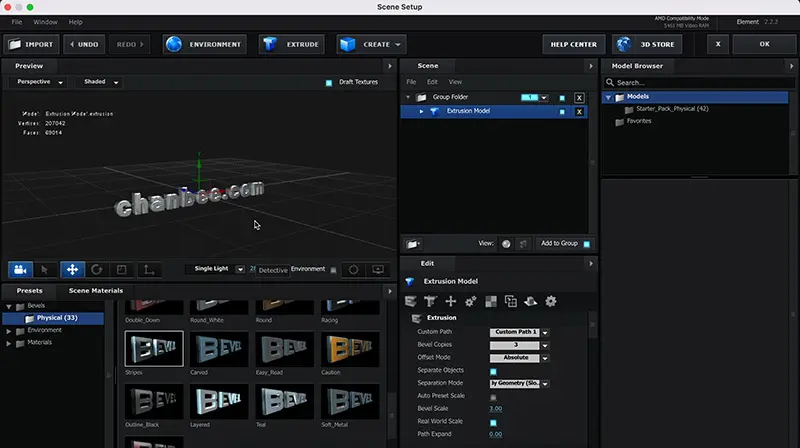This screenshot has height=448, width=800.
Task: Toggle Real World Scale checkbox
Action: click(493, 422)
